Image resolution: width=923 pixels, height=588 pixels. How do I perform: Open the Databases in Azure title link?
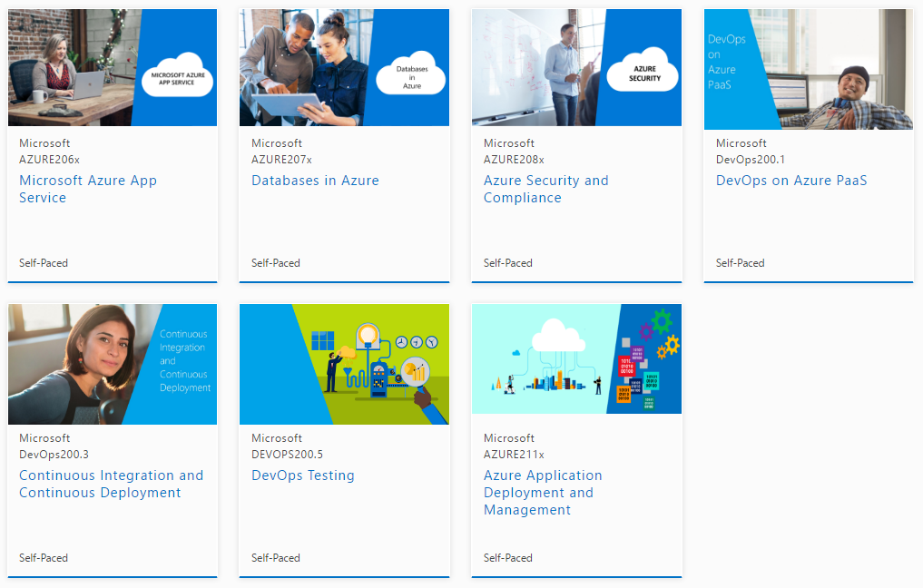(x=315, y=181)
